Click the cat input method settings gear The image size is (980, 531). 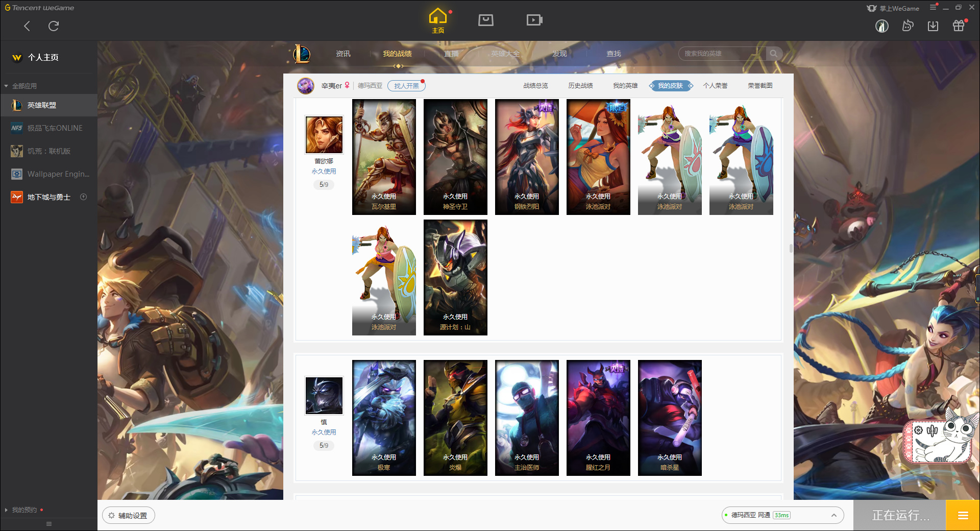[x=918, y=430]
